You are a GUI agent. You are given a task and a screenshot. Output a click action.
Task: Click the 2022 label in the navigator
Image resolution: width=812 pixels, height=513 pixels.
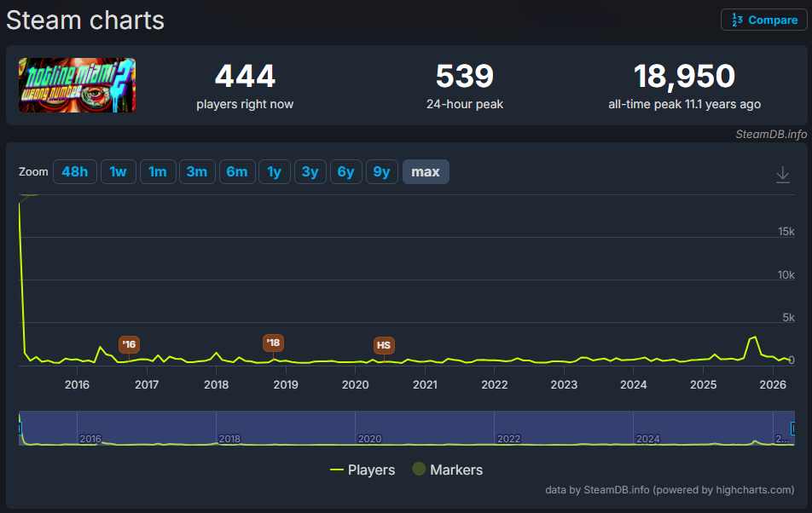coord(508,439)
